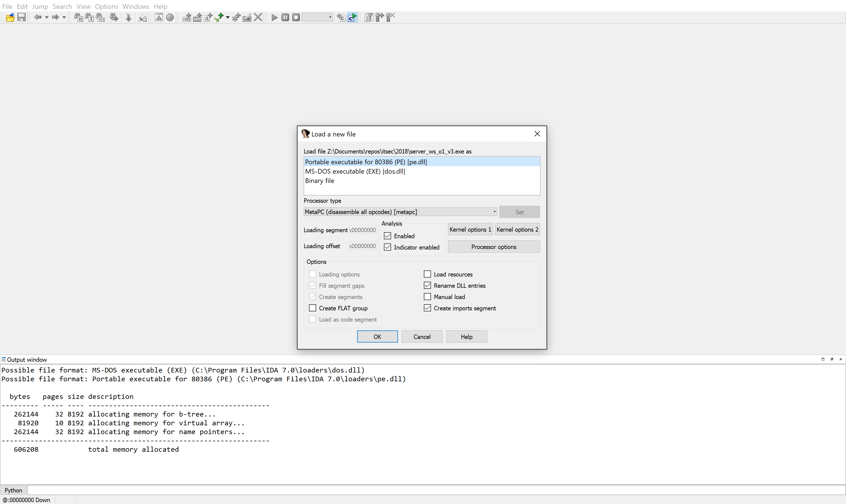The height and width of the screenshot is (504, 846).
Task: Toggle the Analysis Enabled checkbox
Action: (x=387, y=235)
